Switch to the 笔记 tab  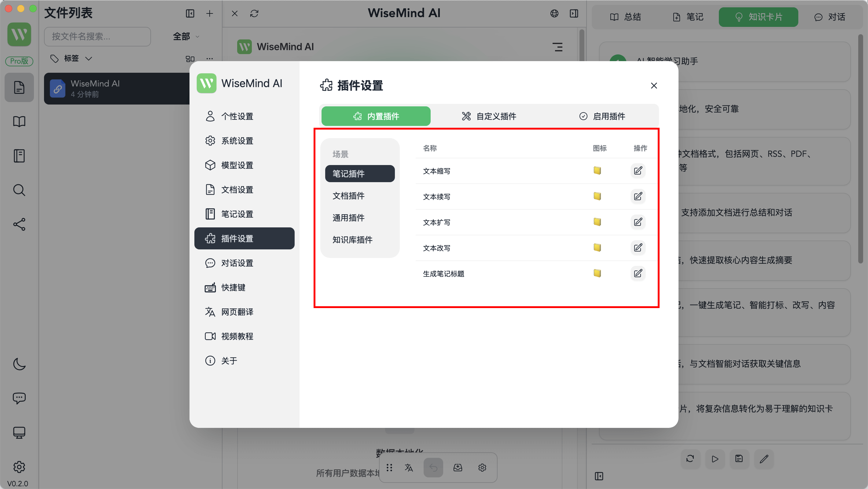tap(688, 17)
